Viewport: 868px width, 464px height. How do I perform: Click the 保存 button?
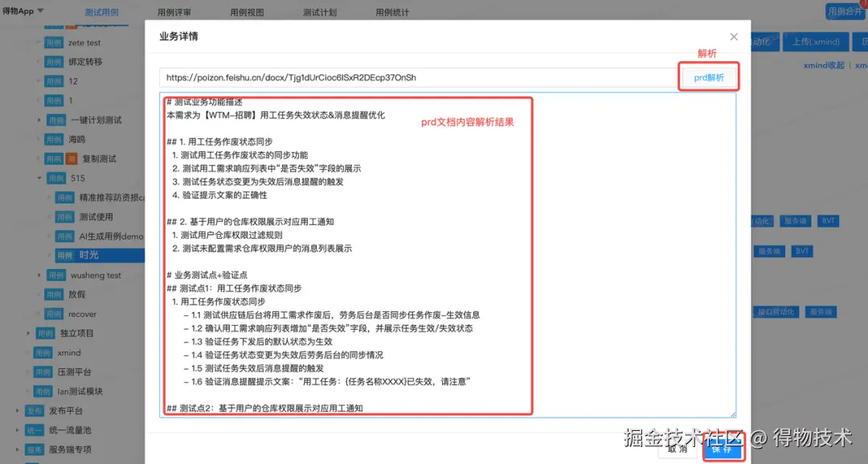[x=722, y=449]
